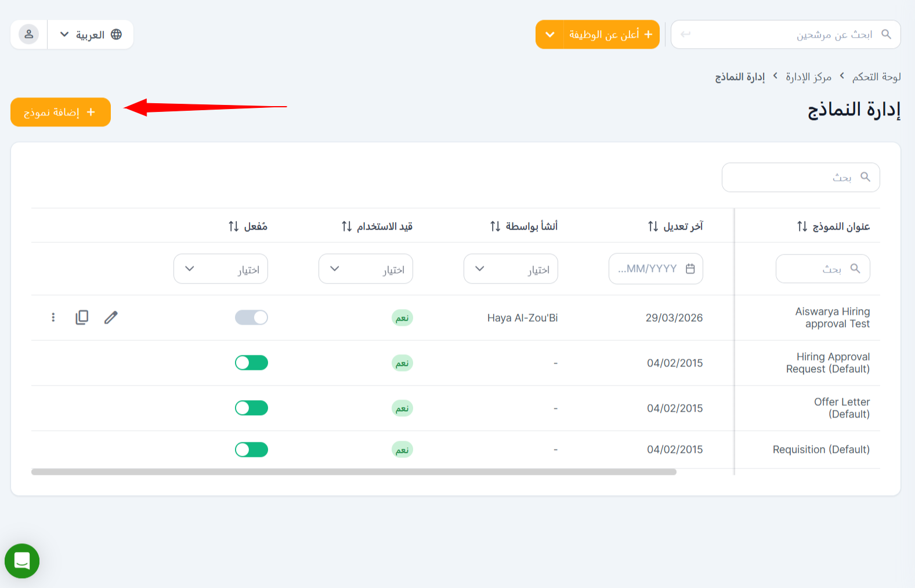Click the إضافة نموذج button

(x=60, y=112)
